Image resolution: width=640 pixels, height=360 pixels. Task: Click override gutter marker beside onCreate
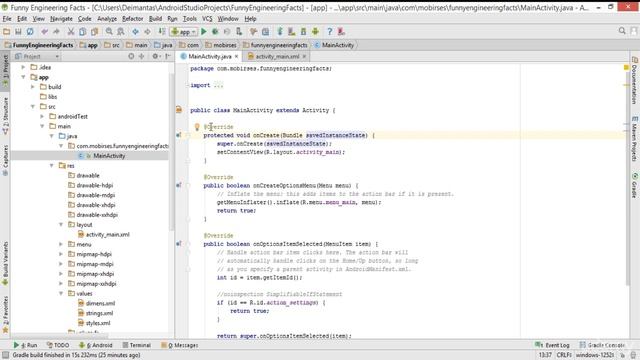[178, 135]
